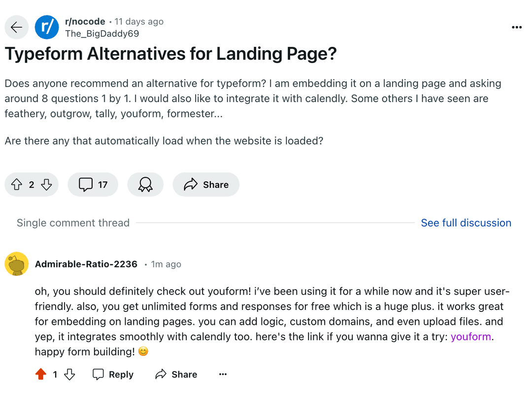Share the comment by Admirable-Ratio-2236
Screen dimensions: 532x409
[176, 374]
